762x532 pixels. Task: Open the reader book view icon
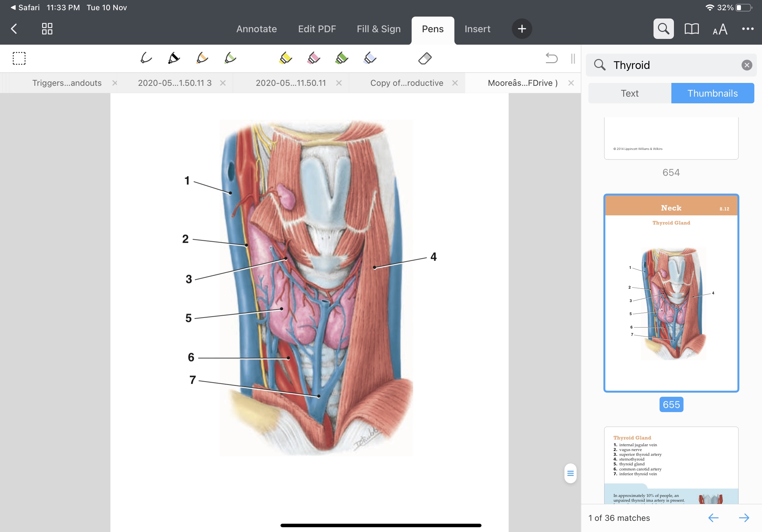click(691, 29)
